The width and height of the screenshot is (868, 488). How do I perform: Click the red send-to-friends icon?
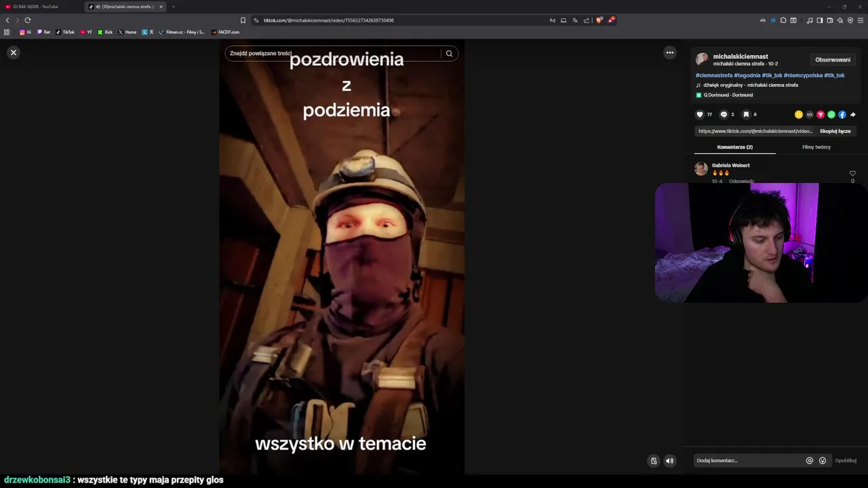tap(821, 115)
